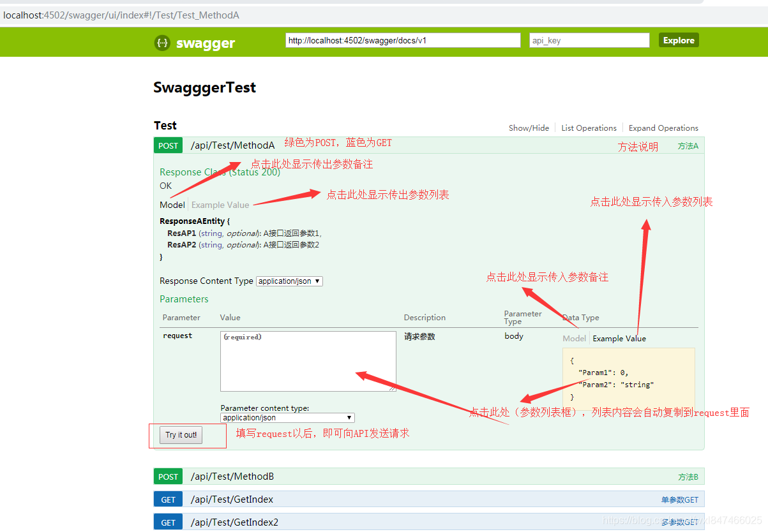Focus the swagger docs URL input field
The width and height of the screenshot is (768, 532).
(403, 40)
